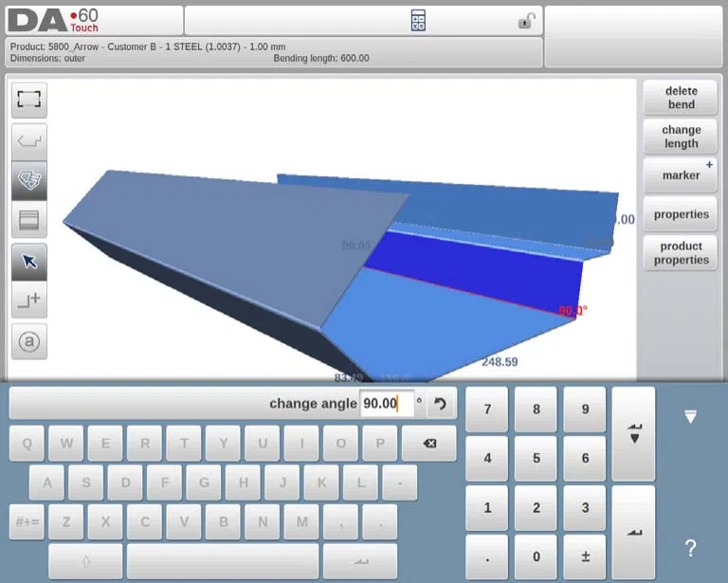Tap the M key
This screenshot has width=728, height=583.
click(x=301, y=522)
